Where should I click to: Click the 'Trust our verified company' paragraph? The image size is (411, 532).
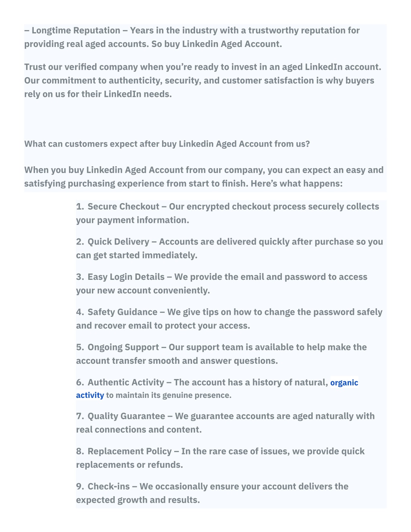pos(203,80)
